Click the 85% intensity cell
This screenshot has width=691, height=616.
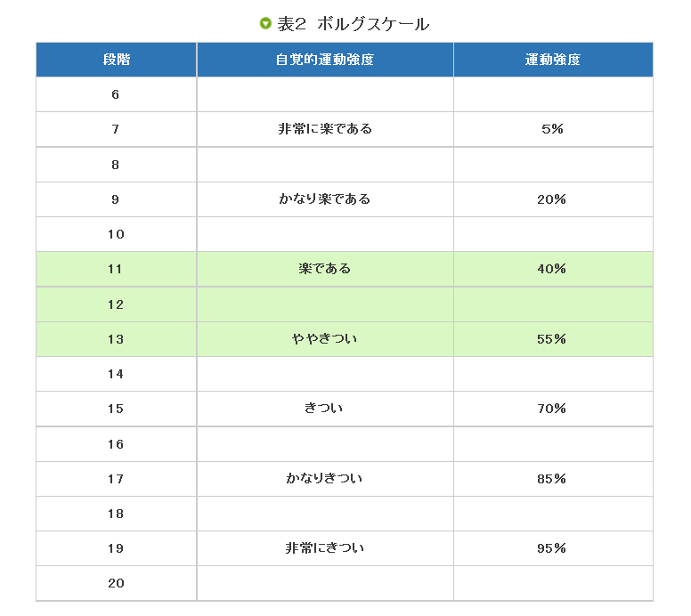coord(553,479)
